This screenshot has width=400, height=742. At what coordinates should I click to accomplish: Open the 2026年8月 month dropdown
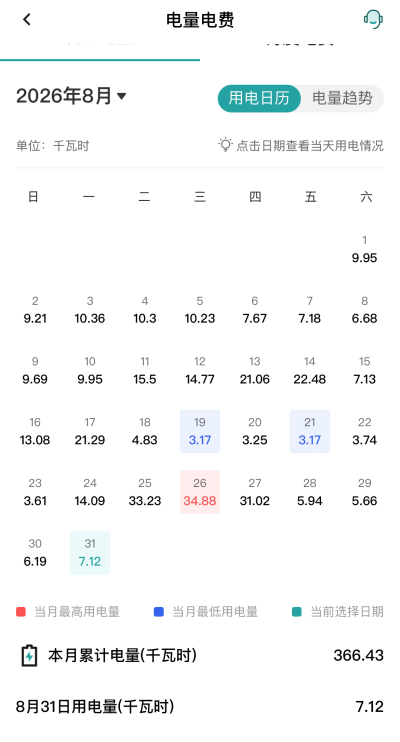coord(71,96)
